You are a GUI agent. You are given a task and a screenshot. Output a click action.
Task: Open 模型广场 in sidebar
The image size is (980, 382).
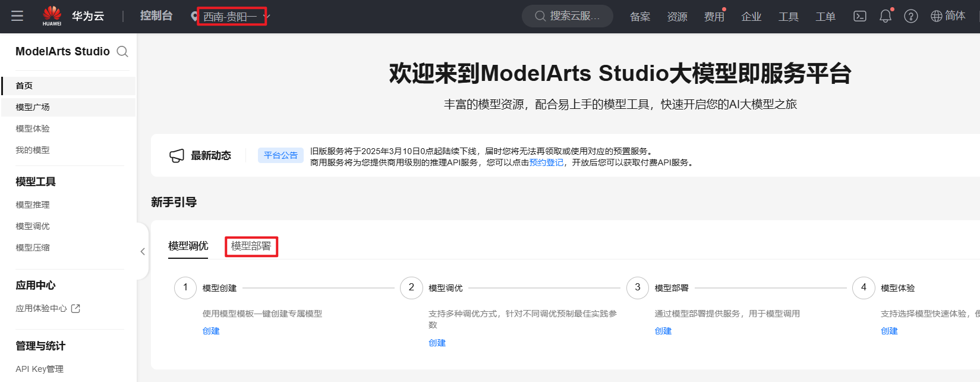coord(68,107)
